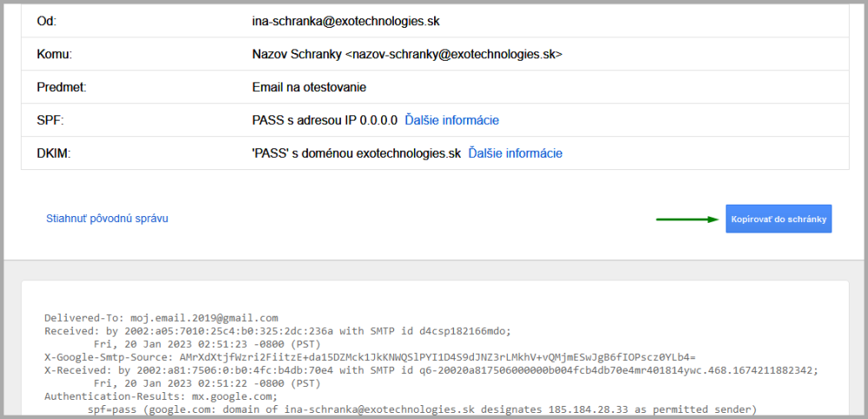Screen dimensions: 868x419
Task: Open Ďalšie informácie link in DKIM row
Action: [515, 153]
